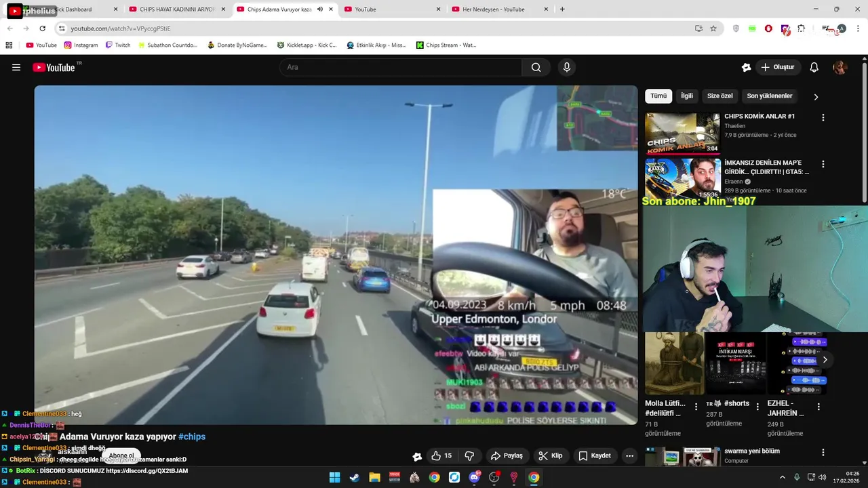This screenshot has height=488, width=868.
Task: Show more filter chips with arrow
Action: click(816, 97)
